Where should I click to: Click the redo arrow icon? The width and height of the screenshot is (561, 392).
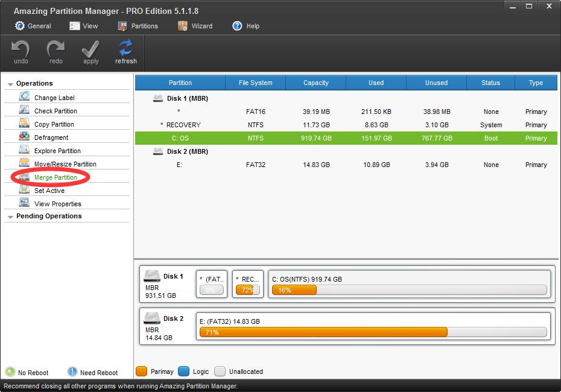click(55, 48)
